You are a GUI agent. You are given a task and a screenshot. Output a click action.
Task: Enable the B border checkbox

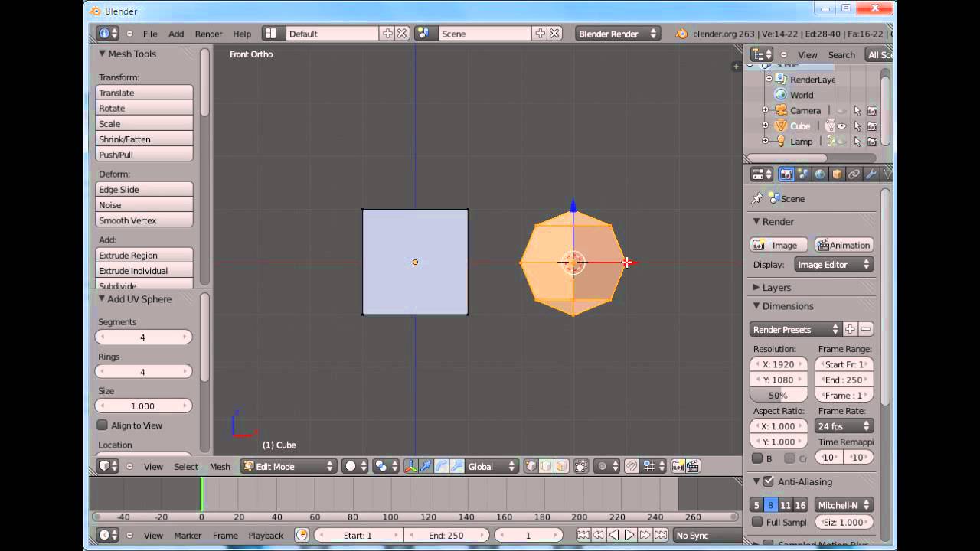757,458
